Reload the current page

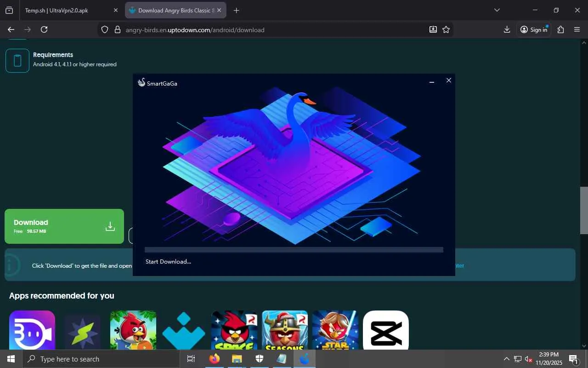pyautogui.click(x=44, y=29)
